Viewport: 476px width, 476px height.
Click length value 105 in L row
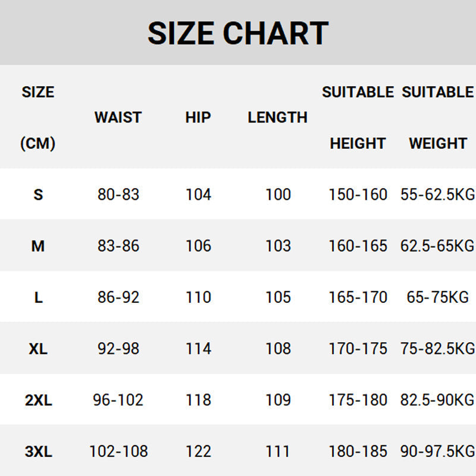(278, 297)
